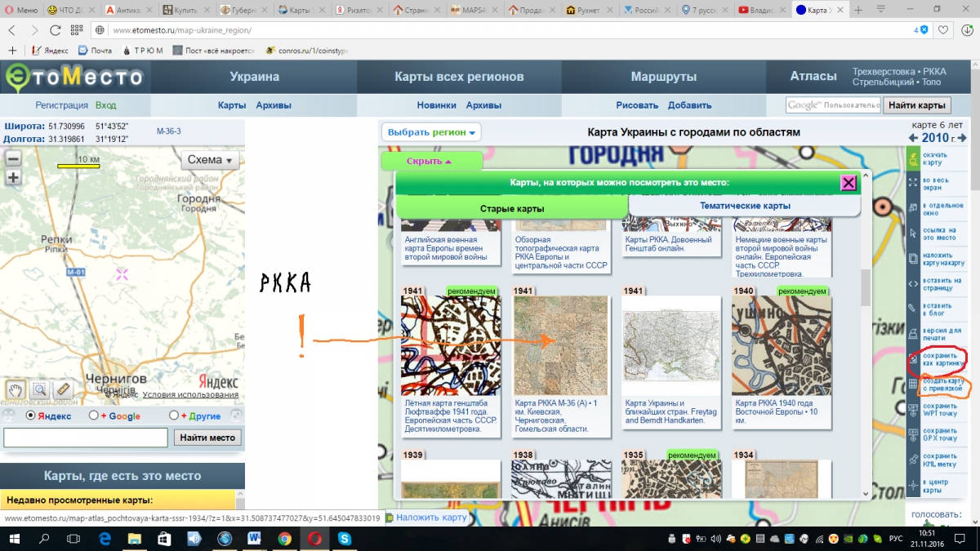Select the Google radio button
Screen dimensions: 980x551
[x=94, y=415]
